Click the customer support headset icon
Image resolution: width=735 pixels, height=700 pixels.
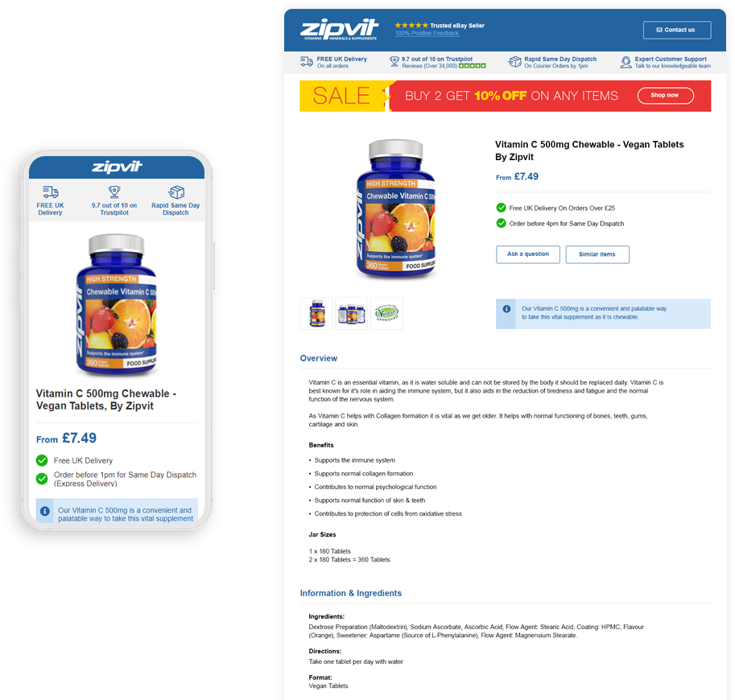coord(626,62)
